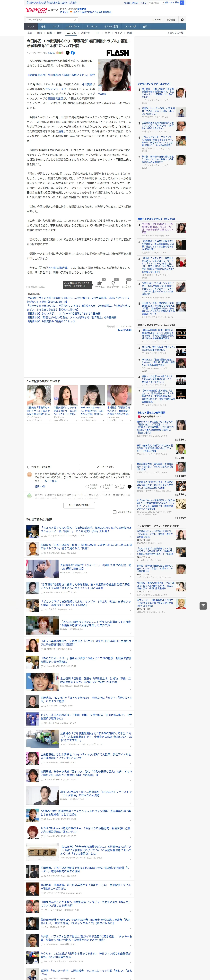Open SmartFLASH source link below article

[124, 330]
